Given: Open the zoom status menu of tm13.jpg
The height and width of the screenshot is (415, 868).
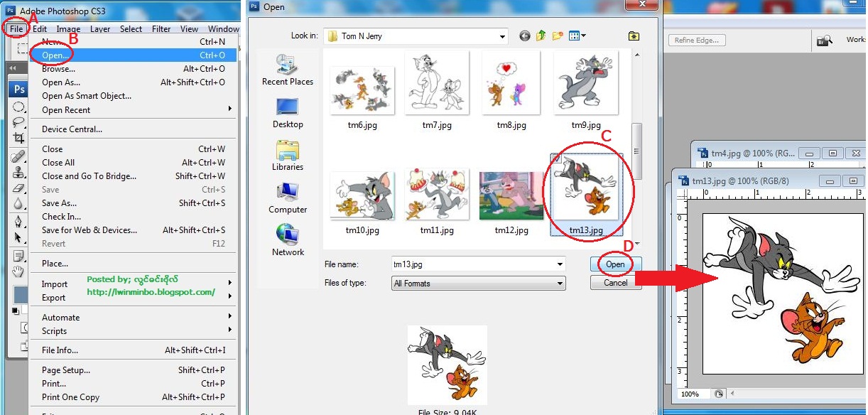Looking at the screenshot, I should [719, 394].
